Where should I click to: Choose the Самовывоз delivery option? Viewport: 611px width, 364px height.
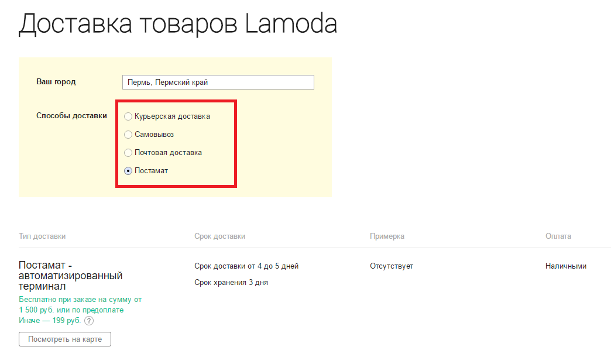(x=128, y=135)
